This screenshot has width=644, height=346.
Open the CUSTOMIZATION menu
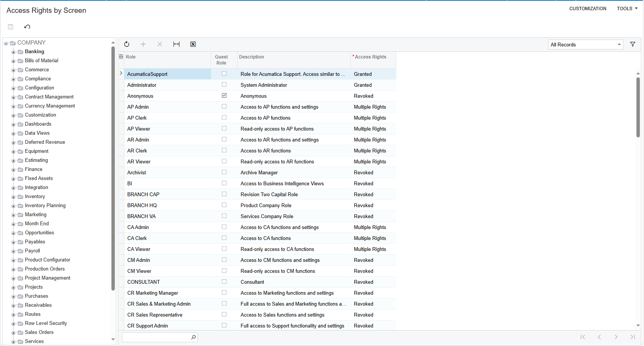[x=588, y=8]
